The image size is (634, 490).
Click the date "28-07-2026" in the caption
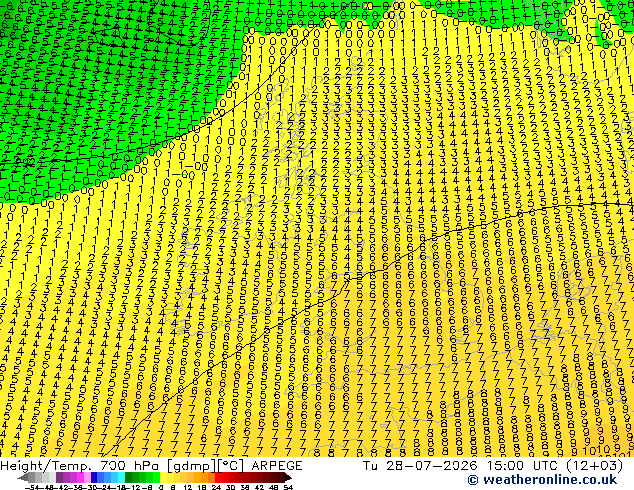tap(431, 466)
